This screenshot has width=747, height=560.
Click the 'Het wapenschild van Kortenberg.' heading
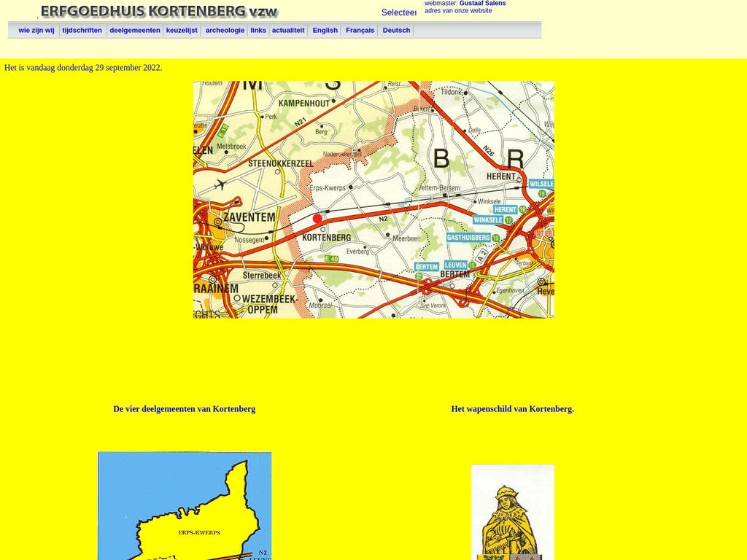pyautogui.click(x=513, y=409)
